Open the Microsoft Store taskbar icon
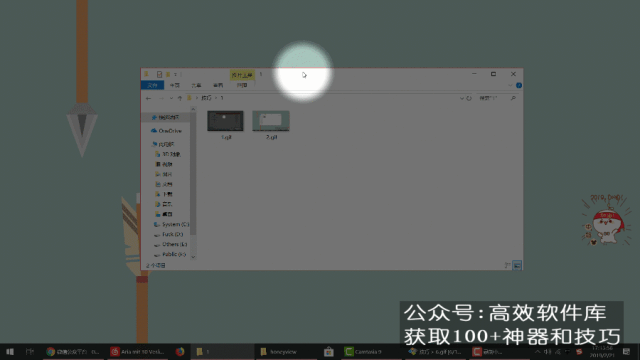This screenshot has height=360, width=640. point(329,351)
